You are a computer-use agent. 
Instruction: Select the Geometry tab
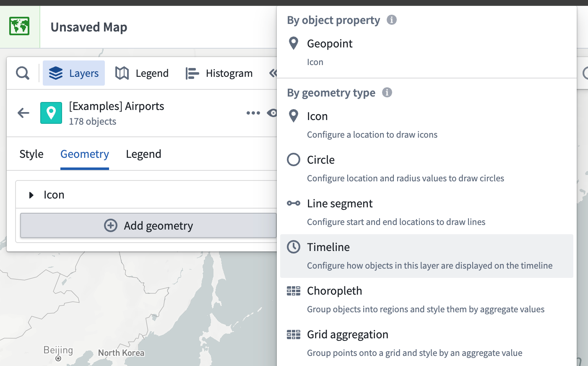[85, 154]
